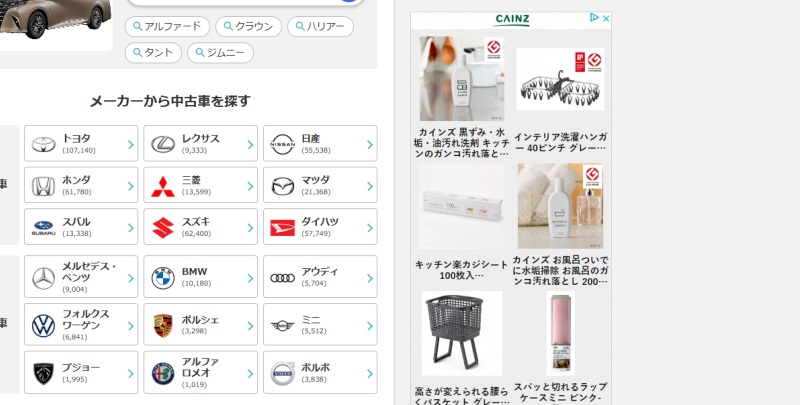Choose the ジムニー search chip
The width and height of the screenshot is (800, 405).
[x=220, y=53]
